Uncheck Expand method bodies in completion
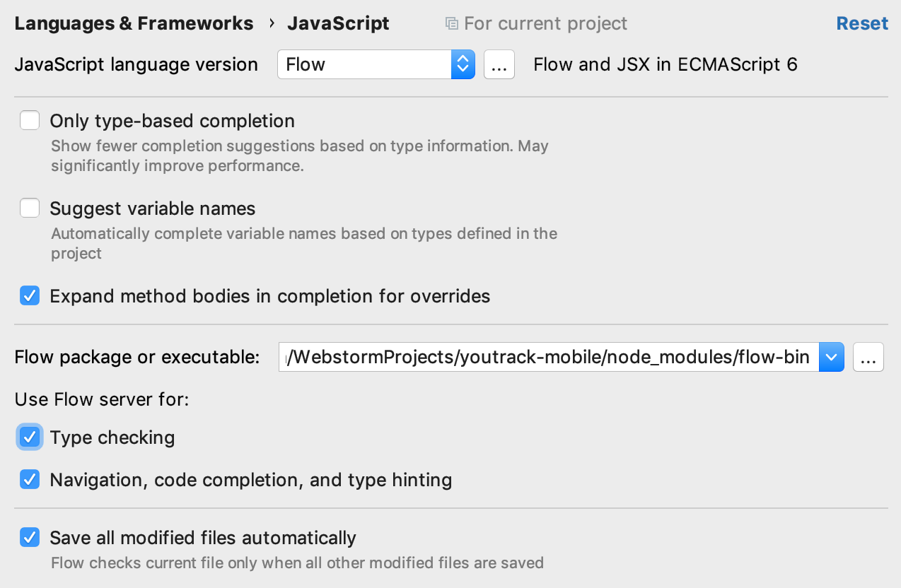 [30, 295]
